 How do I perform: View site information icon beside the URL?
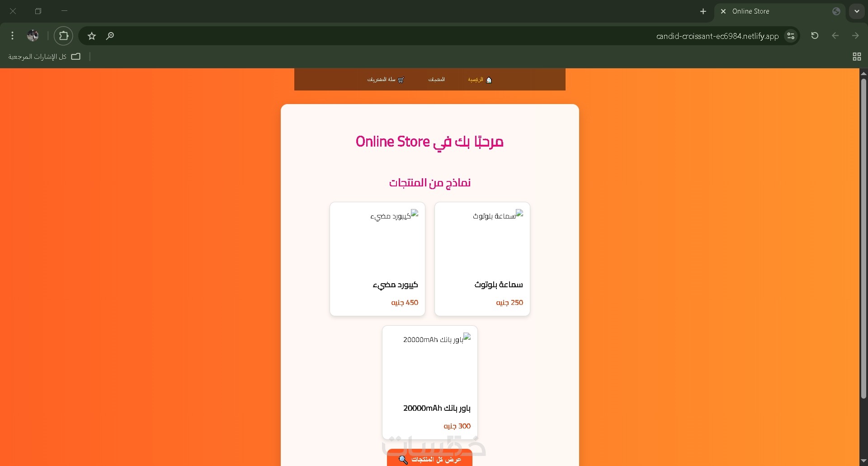[x=791, y=36]
